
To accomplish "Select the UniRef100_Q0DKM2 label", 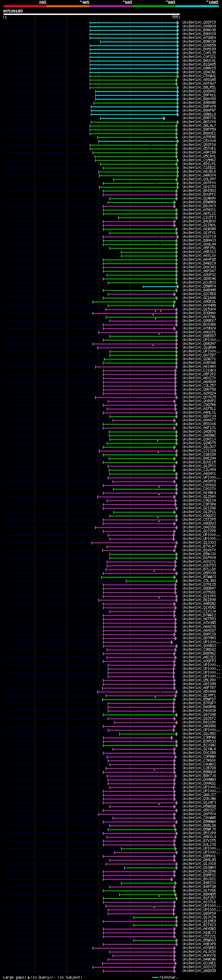I will click(199, 91).
